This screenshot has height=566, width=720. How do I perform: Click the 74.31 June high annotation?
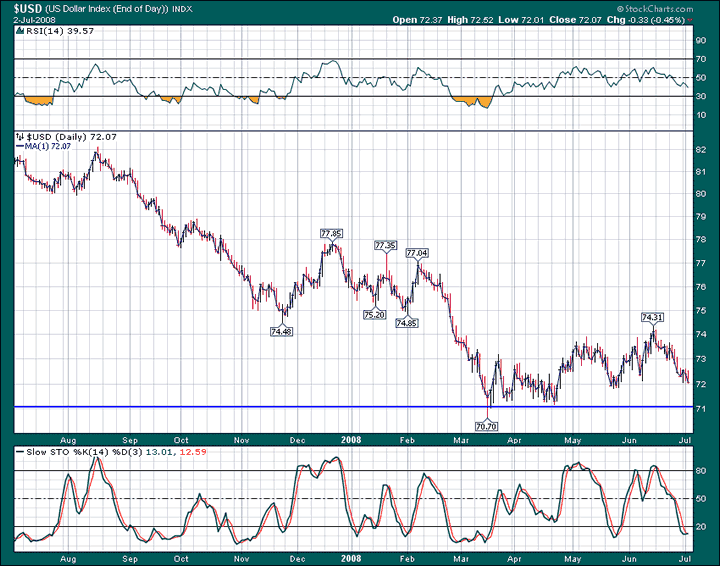(653, 317)
